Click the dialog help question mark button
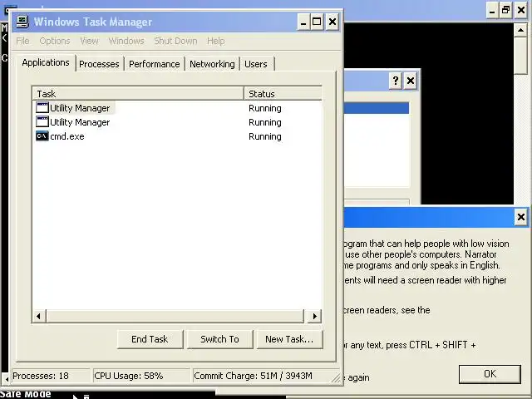This screenshot has width=532, height=399. tap(396, 81)
